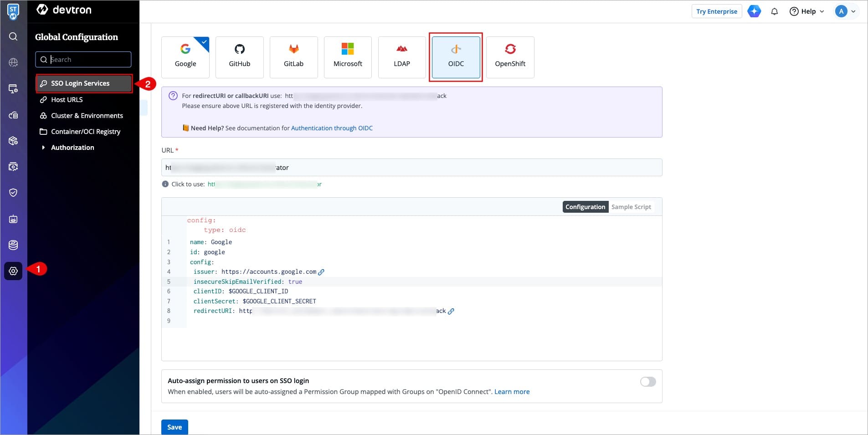The width and height of the screenshot is (868, 435).
Task: Click the Save button
Action: [x=175, y=427]
